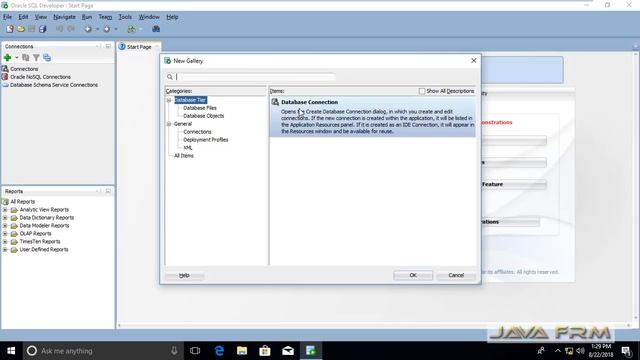Select the Database Files category
This screenshot has width=640, height=360.
(200, 108)
